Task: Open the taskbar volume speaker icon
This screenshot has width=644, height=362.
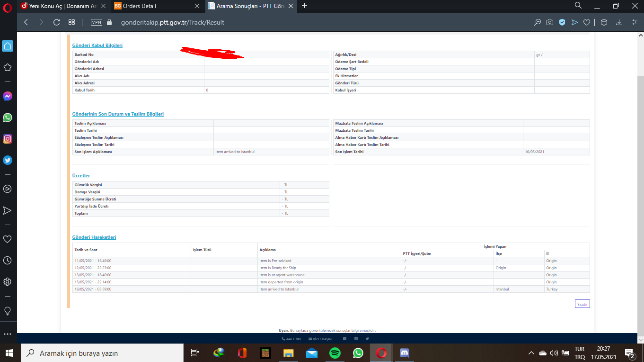Action: tap(554, 353)
